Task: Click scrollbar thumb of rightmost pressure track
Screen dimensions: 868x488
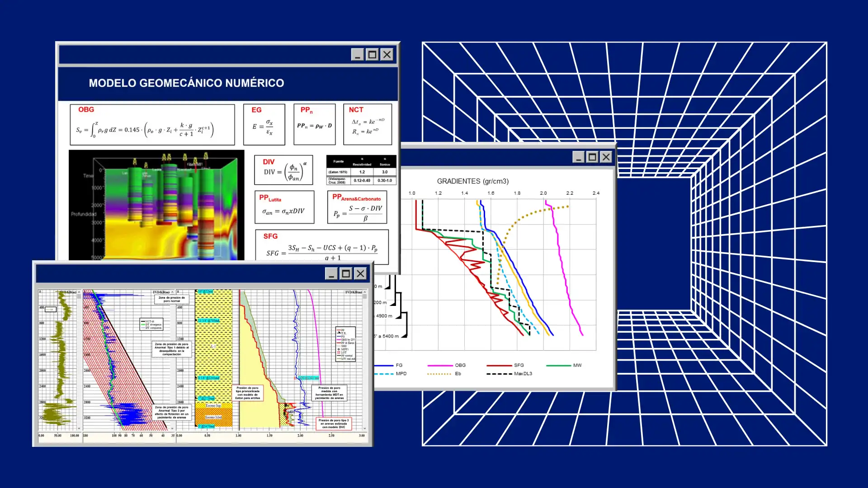Action: pos(365,297)
